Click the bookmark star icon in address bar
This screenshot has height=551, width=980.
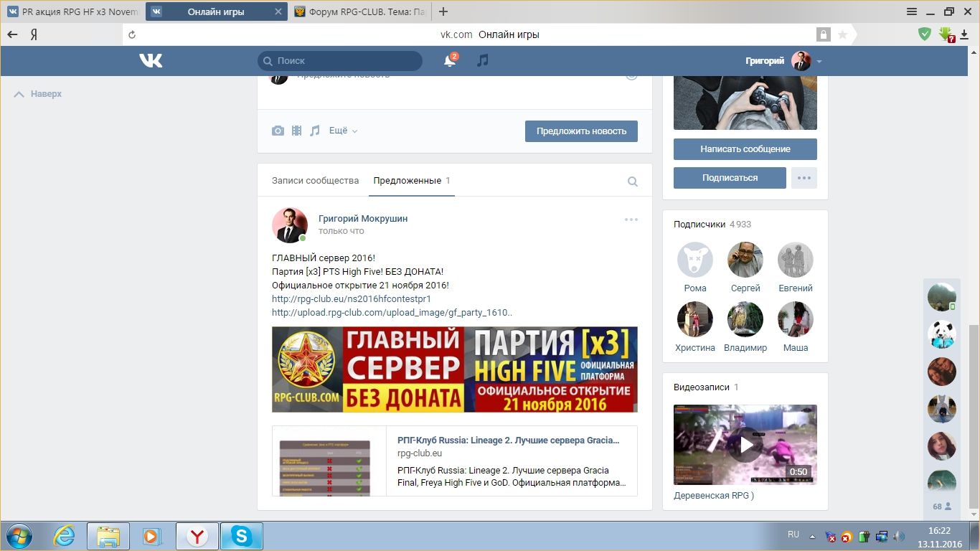tap(842, 34)
